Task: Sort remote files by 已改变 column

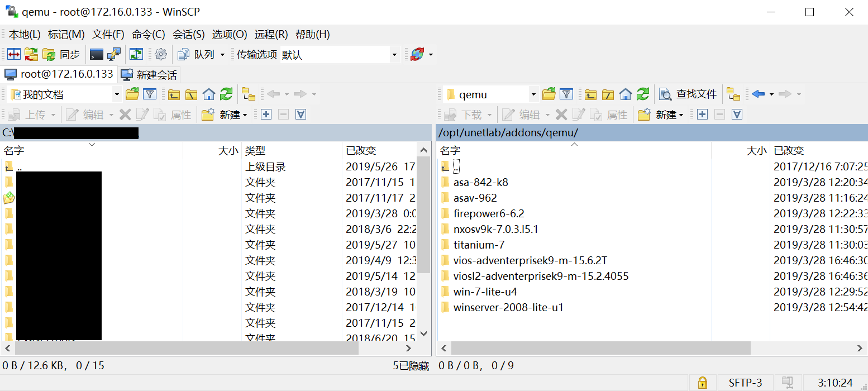Action: coord(819,150)
